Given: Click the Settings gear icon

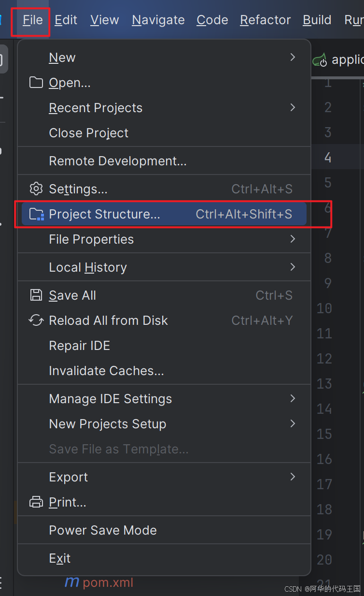Looking at the screenshot, I should pos(36,189).
